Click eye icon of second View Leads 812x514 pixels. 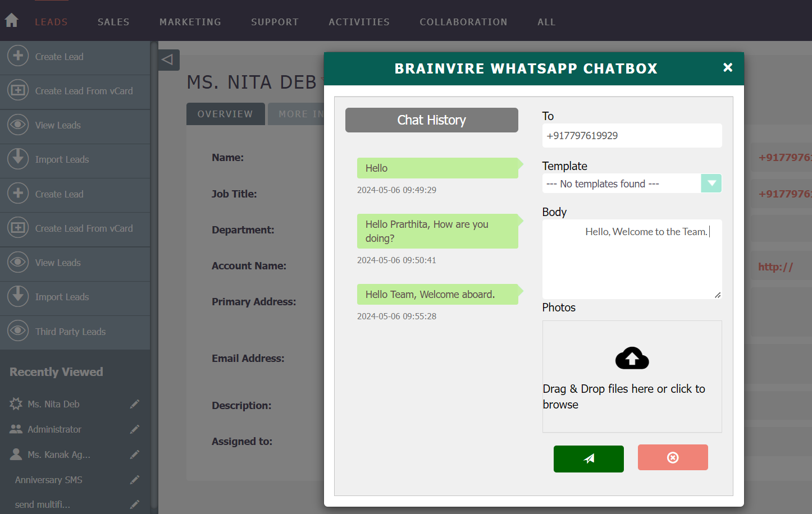(18, 261)
